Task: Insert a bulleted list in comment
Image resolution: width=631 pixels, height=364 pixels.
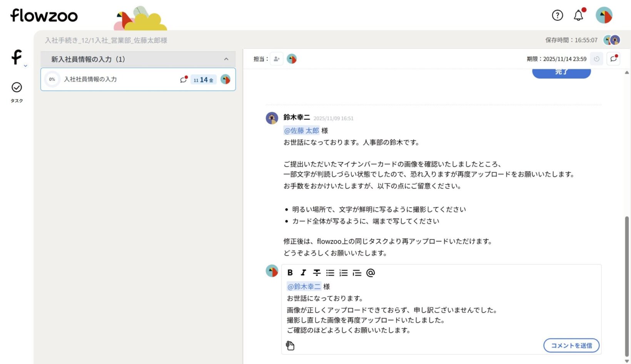Action: 330,273
